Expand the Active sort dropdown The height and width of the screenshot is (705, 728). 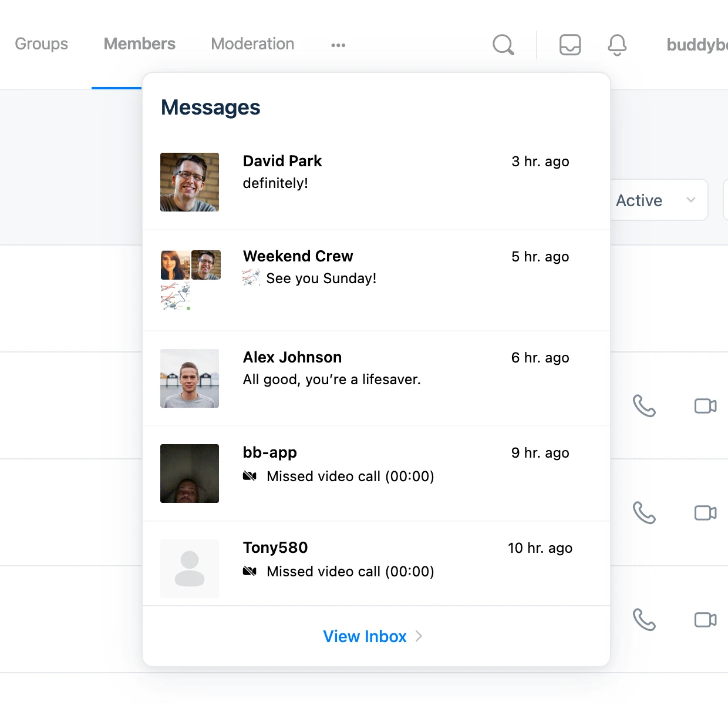click(659, 200)
